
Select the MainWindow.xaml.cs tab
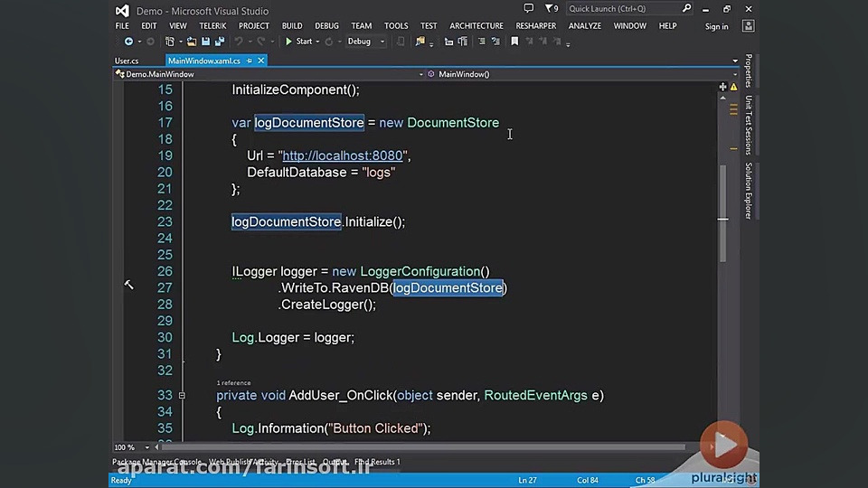[204, 61]
